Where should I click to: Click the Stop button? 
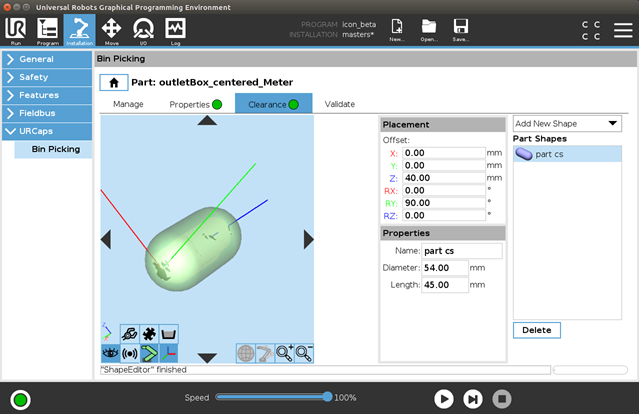pyautogui.click(x=502, y=399)
